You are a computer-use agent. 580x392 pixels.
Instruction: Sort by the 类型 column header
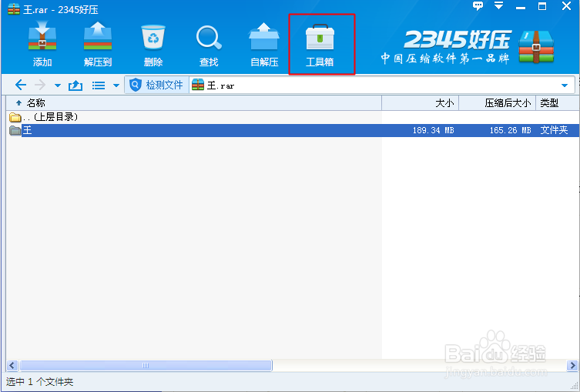[x=558, y=103]
